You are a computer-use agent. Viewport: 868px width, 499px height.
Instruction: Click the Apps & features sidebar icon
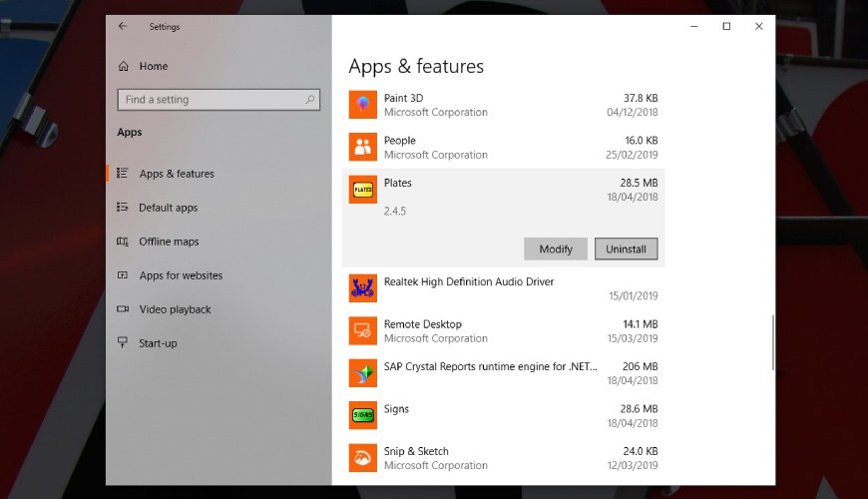(123, 174)
